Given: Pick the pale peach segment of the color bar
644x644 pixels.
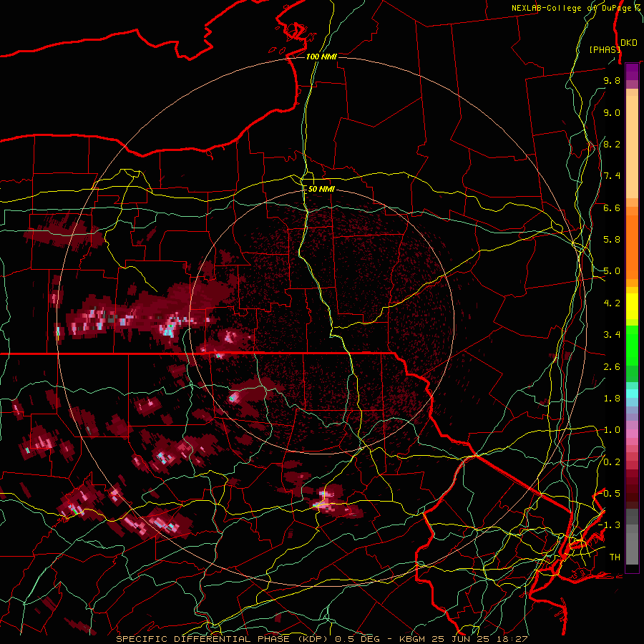Looking at the screenshot, I should [x=632, y=147].
